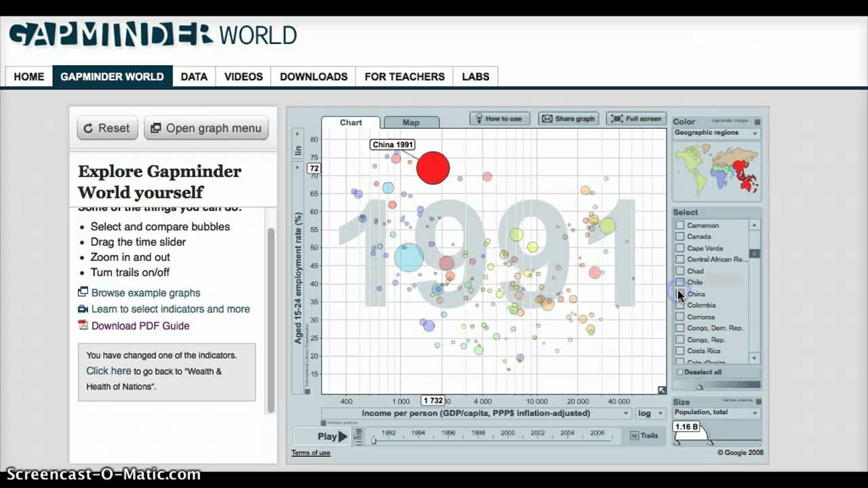868x488 pixels.
Task: Toggle the Colombia checkbox
Action: point(680,305)
